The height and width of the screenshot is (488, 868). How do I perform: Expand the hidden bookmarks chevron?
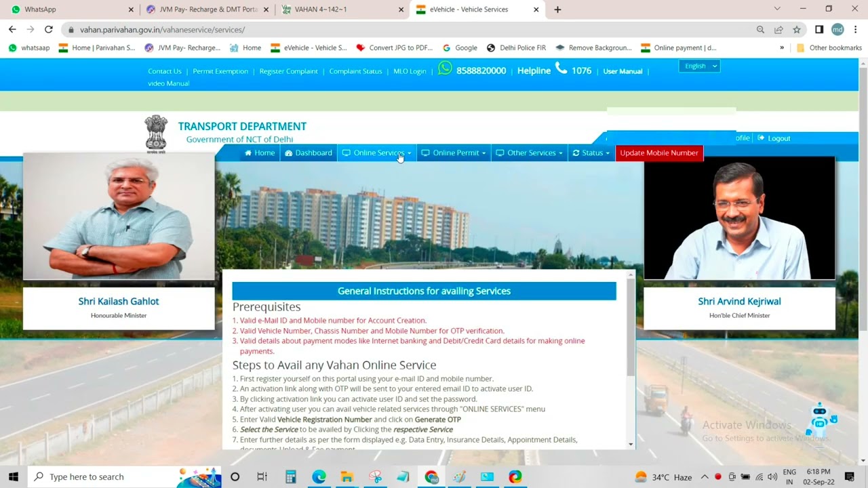click(x=782, y=48)
